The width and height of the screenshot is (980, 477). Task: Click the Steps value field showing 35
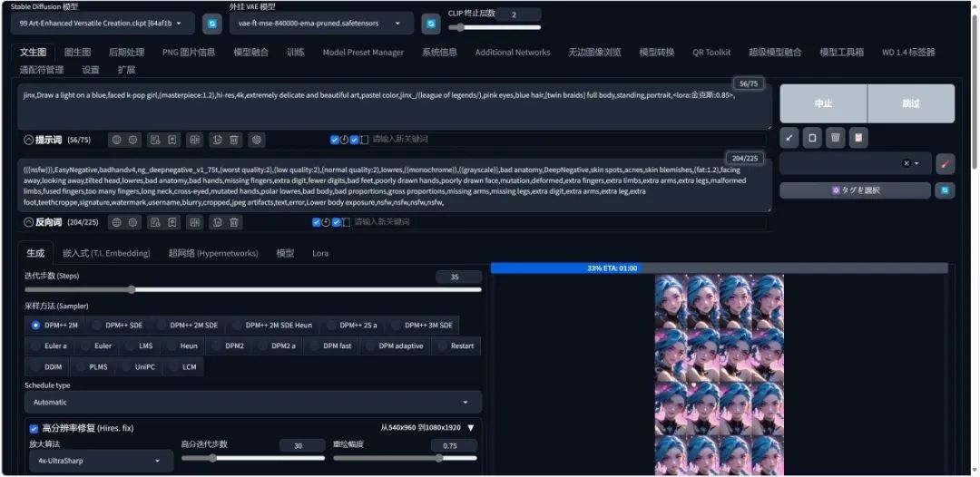[459, 277]
